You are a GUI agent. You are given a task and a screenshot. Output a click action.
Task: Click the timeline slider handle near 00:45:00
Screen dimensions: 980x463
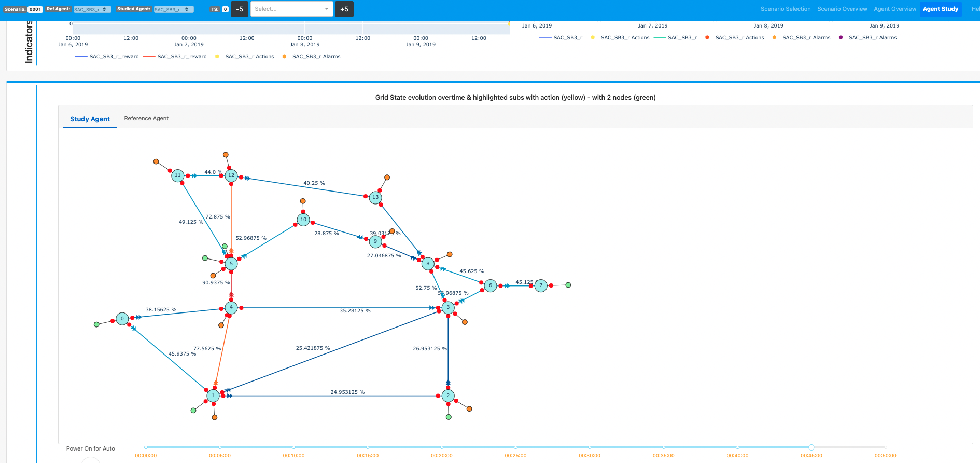coord(811,447)
